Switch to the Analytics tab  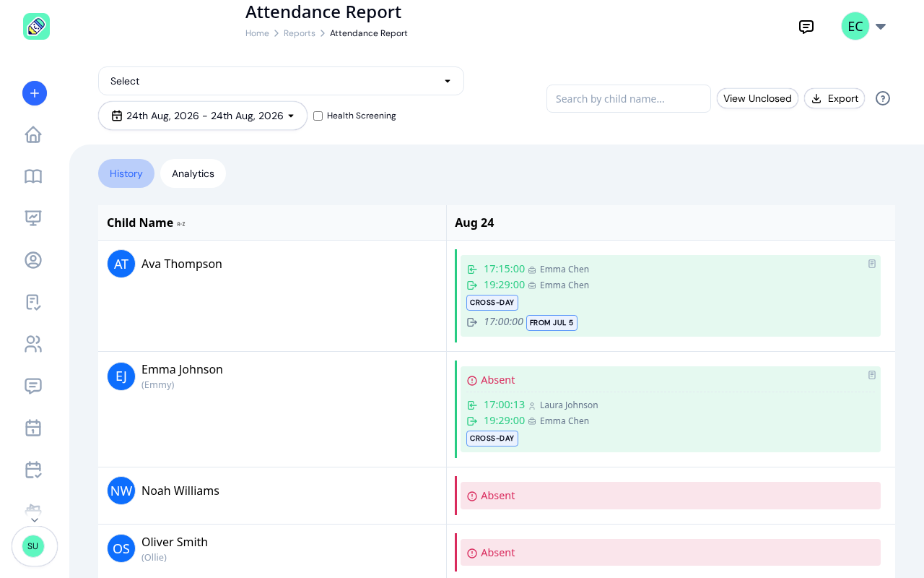click(x=193, y=173)
